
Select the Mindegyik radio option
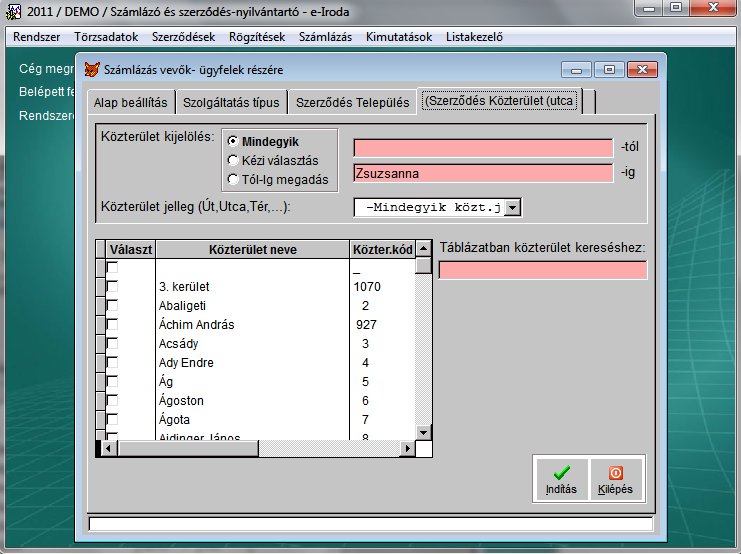click(x=233, y=142)
